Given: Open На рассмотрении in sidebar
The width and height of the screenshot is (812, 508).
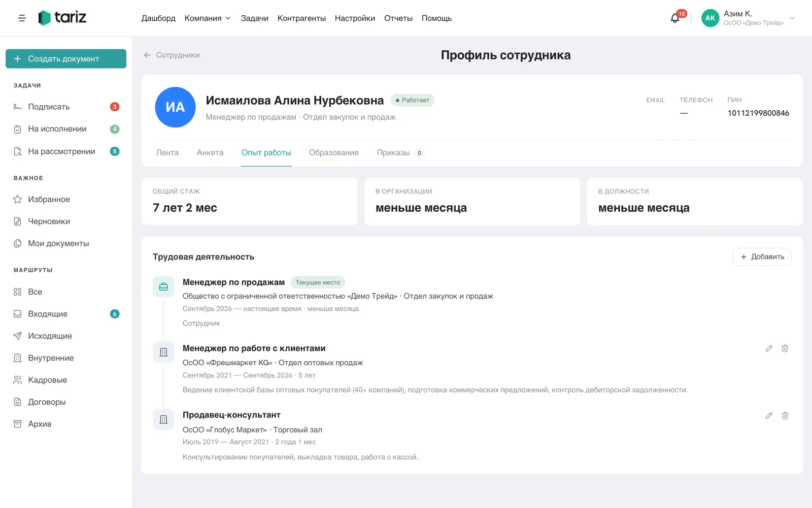Looking at the screenshot, I should pos(66,151).
